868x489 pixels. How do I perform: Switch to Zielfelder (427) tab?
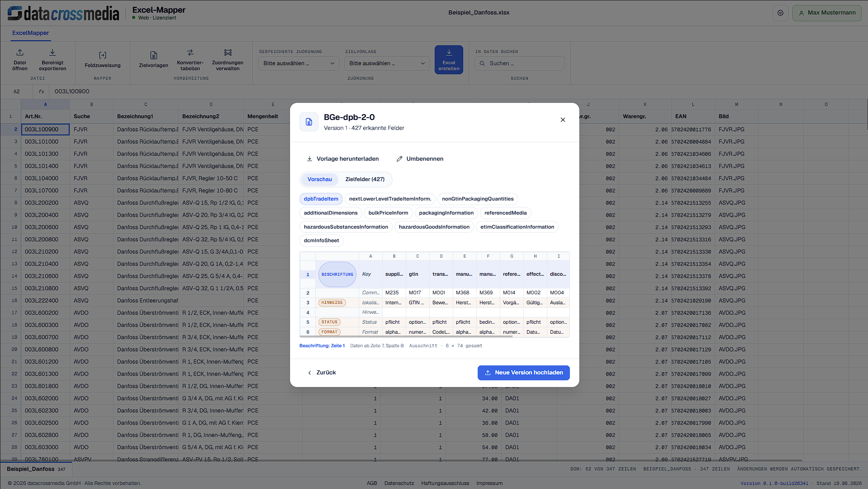365,179
